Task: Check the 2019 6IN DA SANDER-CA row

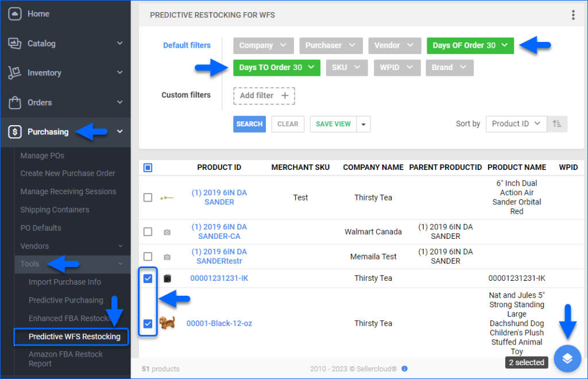Action: (148, 230)
